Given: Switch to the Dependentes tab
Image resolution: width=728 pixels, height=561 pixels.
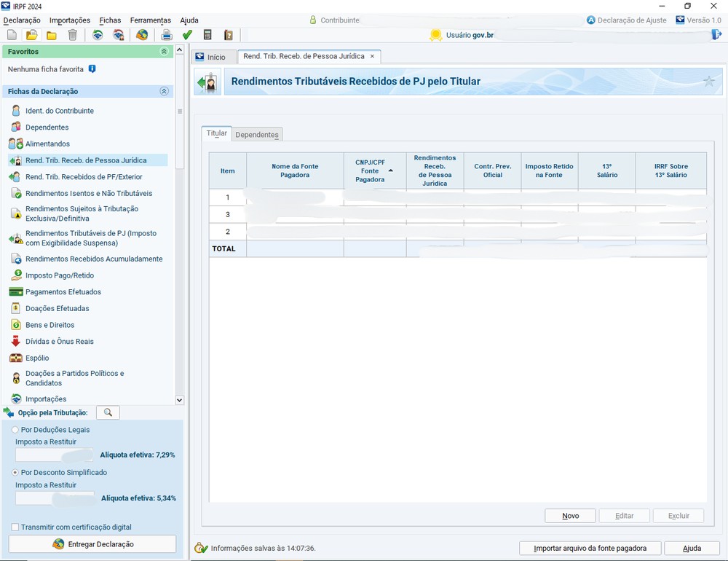Looking at the screenshot, I should point(257,135).
